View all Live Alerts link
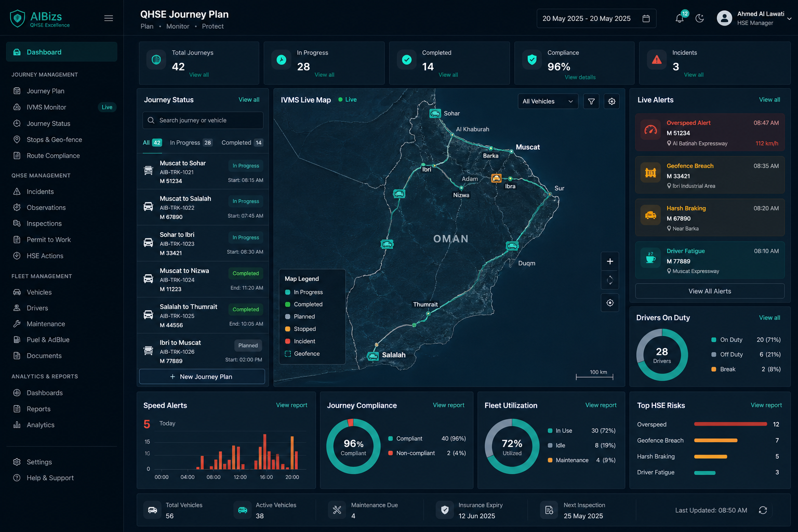 click(x=769, y=100)
